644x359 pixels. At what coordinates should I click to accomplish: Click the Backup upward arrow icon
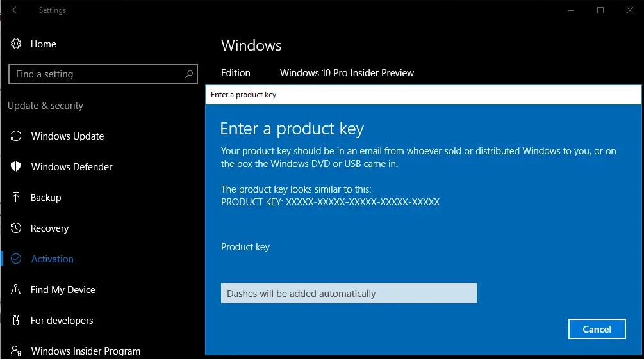(15, 197)
